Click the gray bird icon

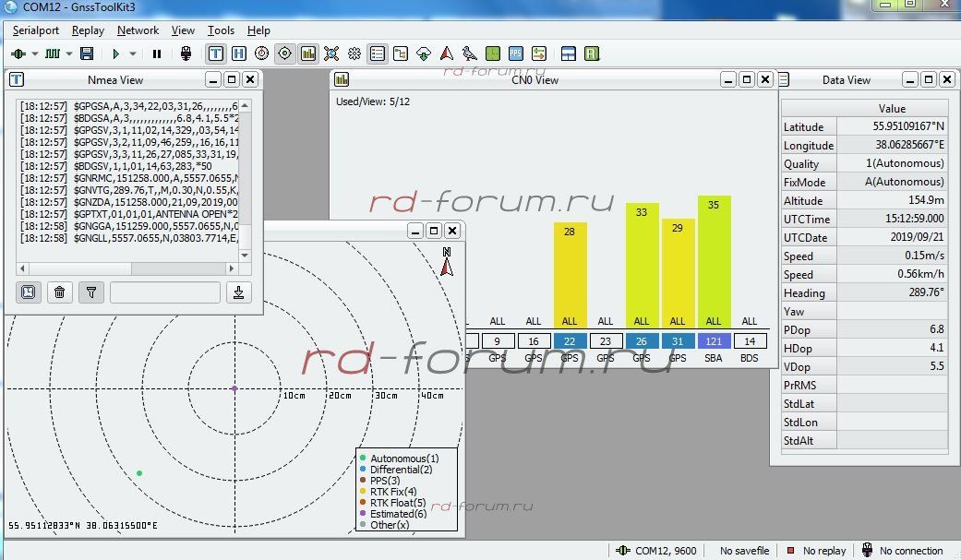(470, 54)
